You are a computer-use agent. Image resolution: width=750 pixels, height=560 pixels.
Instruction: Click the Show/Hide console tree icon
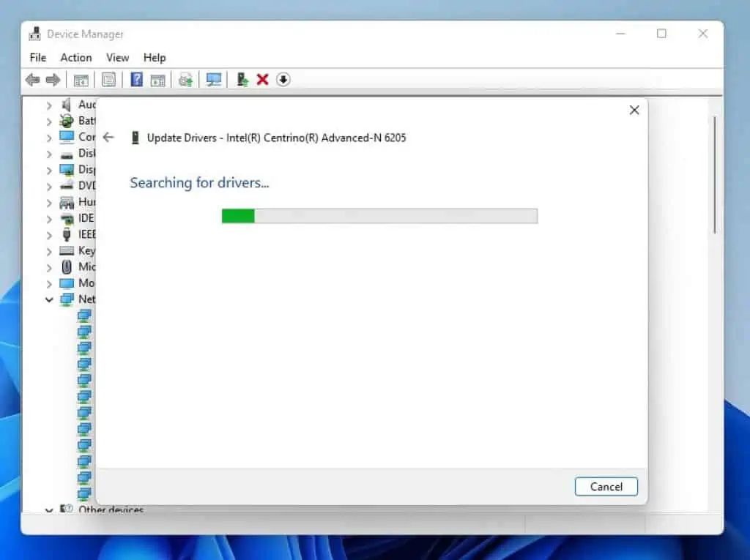(x=81, y=79)
